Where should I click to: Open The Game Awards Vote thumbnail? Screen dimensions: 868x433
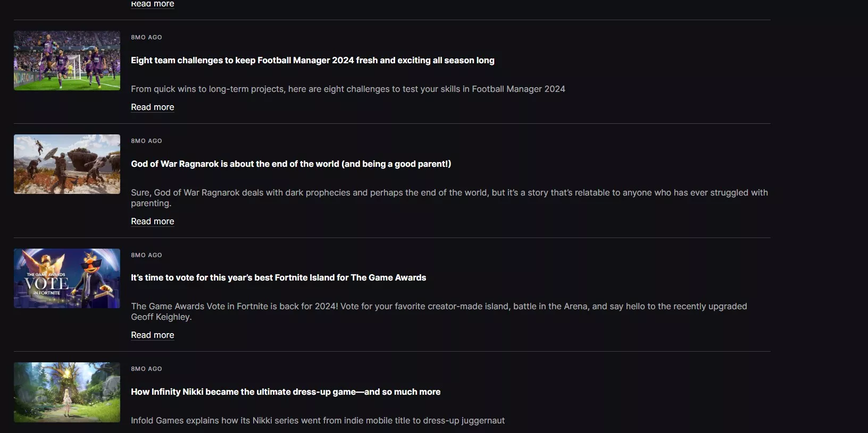click(x=67, y=278)
